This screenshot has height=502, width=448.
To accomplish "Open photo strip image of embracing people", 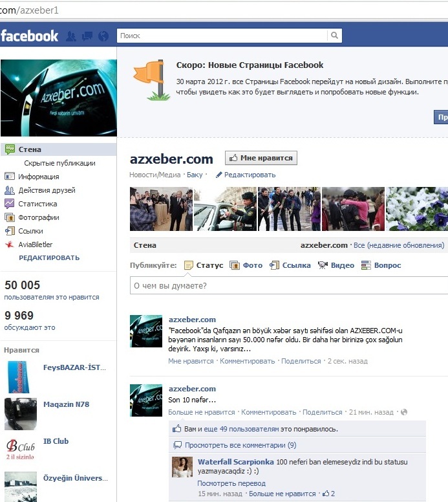I will pos(353,209).
